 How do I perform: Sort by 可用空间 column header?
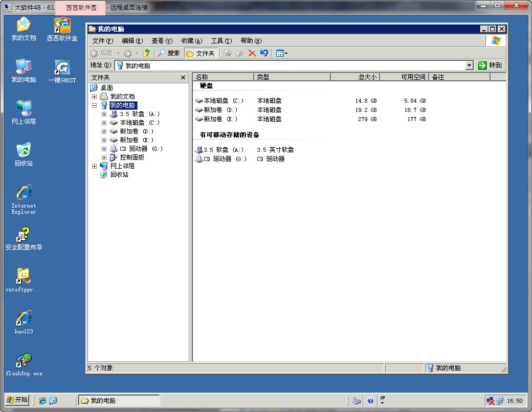[404, 77]
